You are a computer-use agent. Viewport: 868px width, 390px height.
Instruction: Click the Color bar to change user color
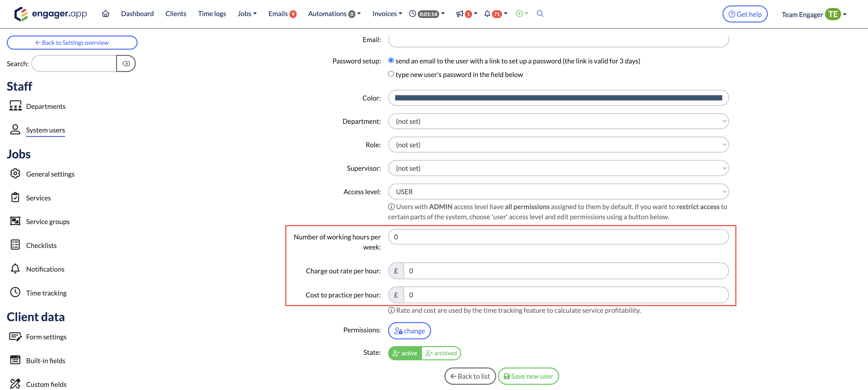click(558, 98)
